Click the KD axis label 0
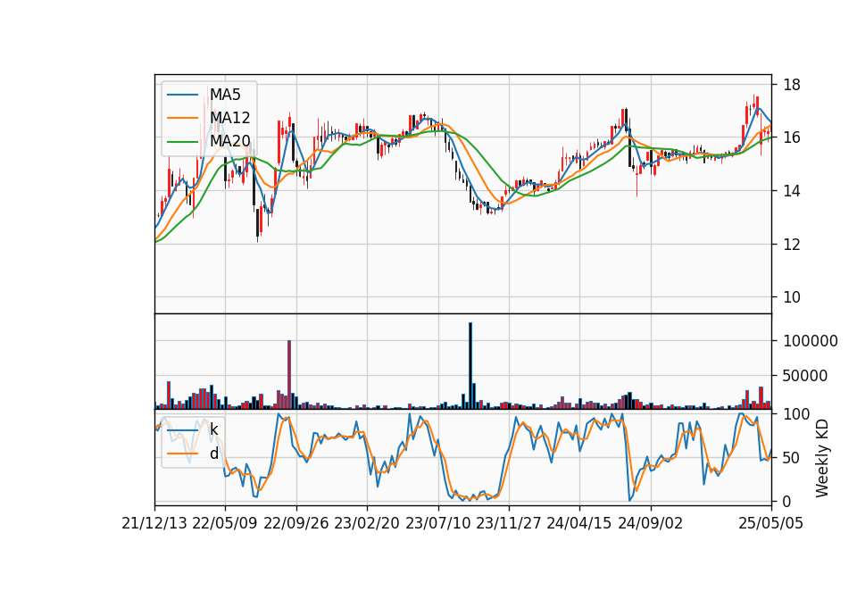This screenshot has width=857, height=616. pos(787,501)
